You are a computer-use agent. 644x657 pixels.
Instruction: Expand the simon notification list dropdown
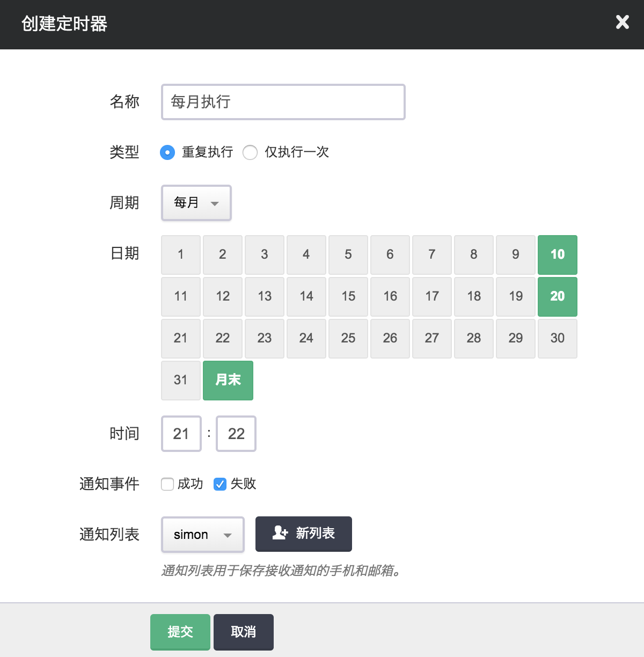202,535
